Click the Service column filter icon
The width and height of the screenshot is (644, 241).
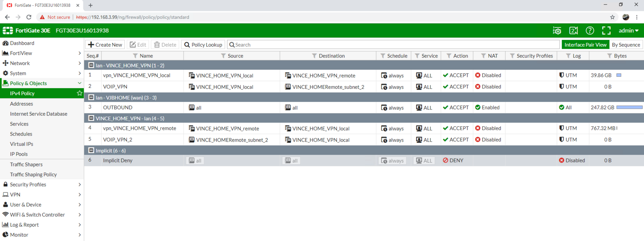[417, 56]
